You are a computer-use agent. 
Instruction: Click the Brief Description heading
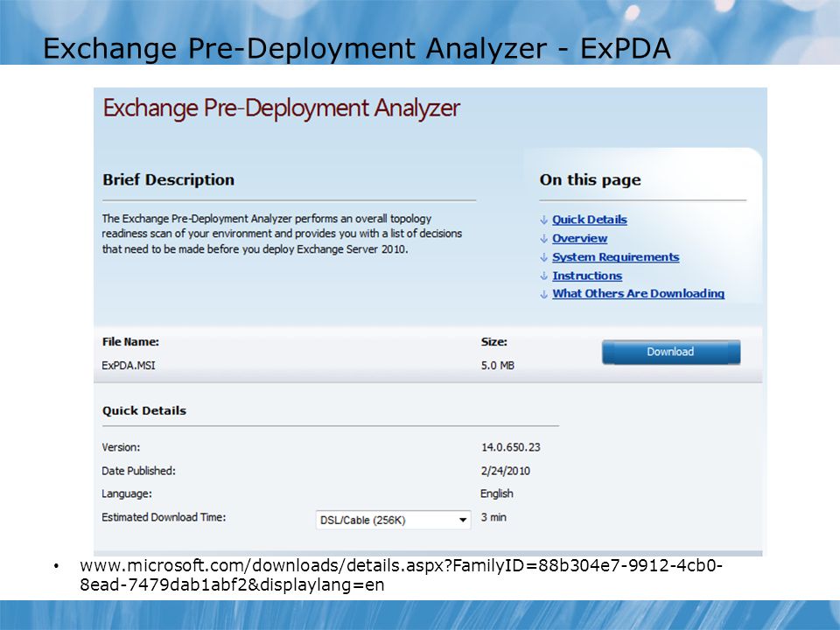(x=168, y=180)
